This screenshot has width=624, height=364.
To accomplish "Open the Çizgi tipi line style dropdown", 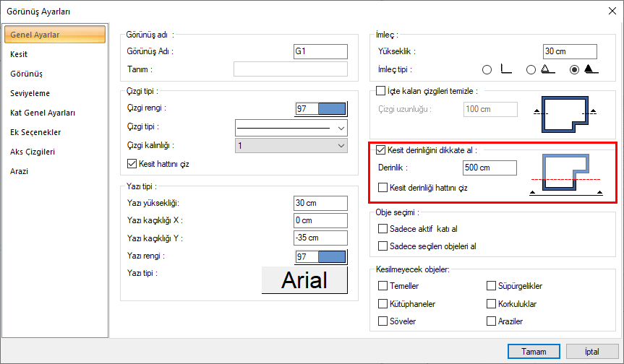I will coord(292,128).
